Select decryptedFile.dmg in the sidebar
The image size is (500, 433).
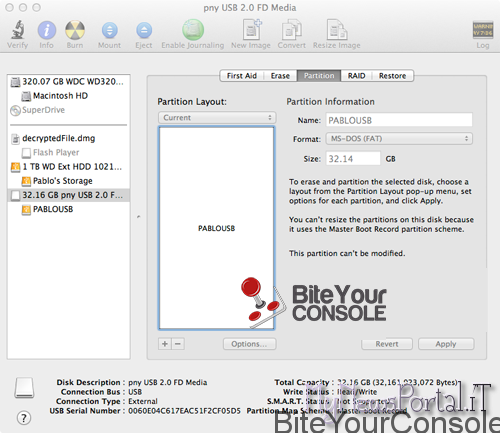pyautogui.click(x=68, y=138)
